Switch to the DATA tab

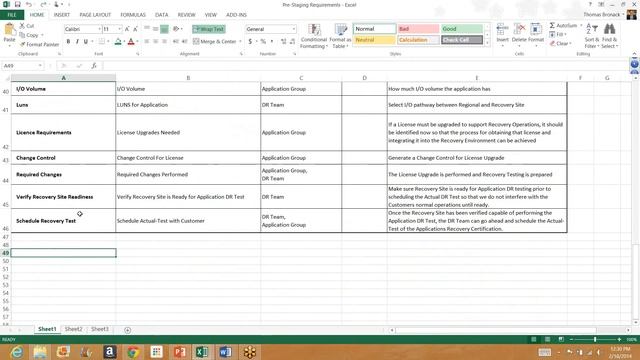[x=161, y=15]
